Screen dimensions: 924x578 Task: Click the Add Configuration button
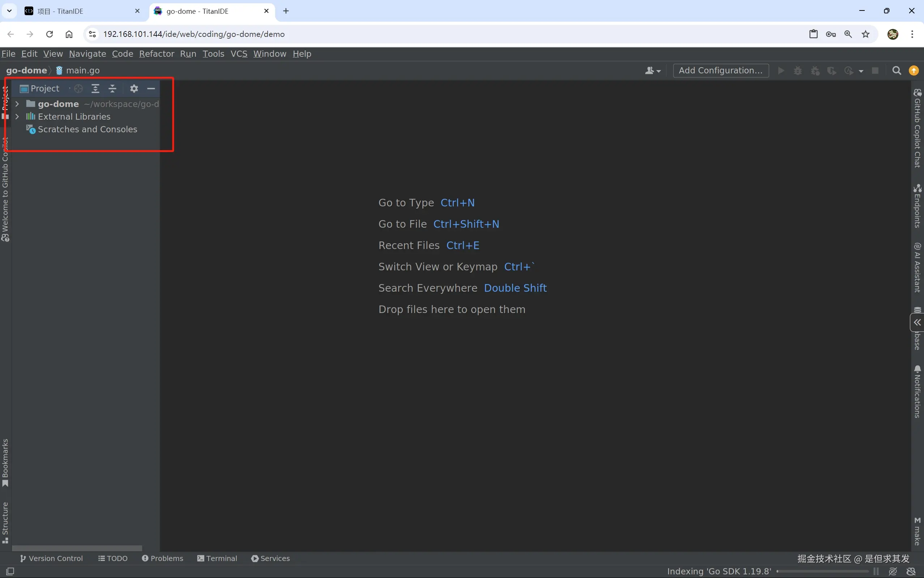point(720,71)
